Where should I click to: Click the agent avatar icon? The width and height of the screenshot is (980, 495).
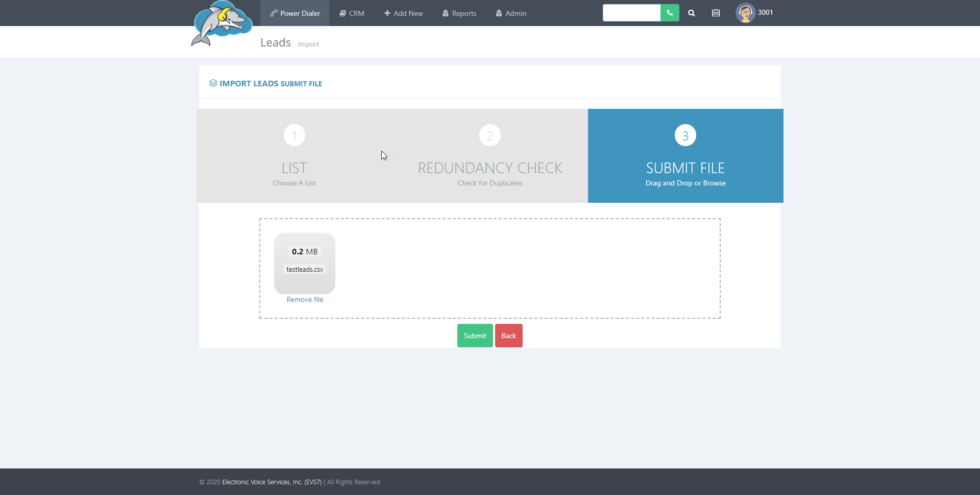coord(745,13)
